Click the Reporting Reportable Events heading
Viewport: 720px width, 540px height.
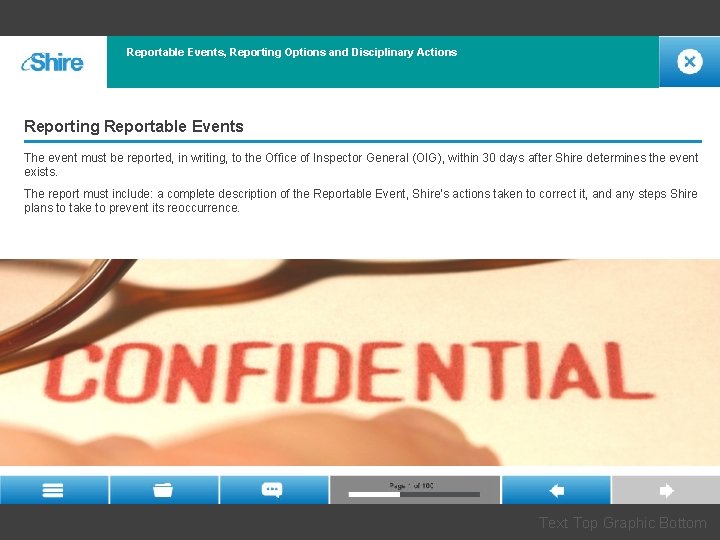[134, 126]
